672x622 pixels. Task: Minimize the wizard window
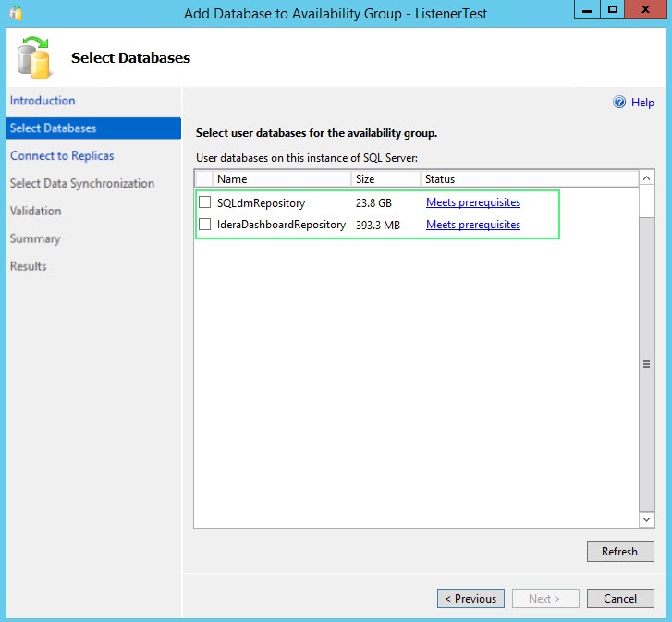(x=587, y=9)
